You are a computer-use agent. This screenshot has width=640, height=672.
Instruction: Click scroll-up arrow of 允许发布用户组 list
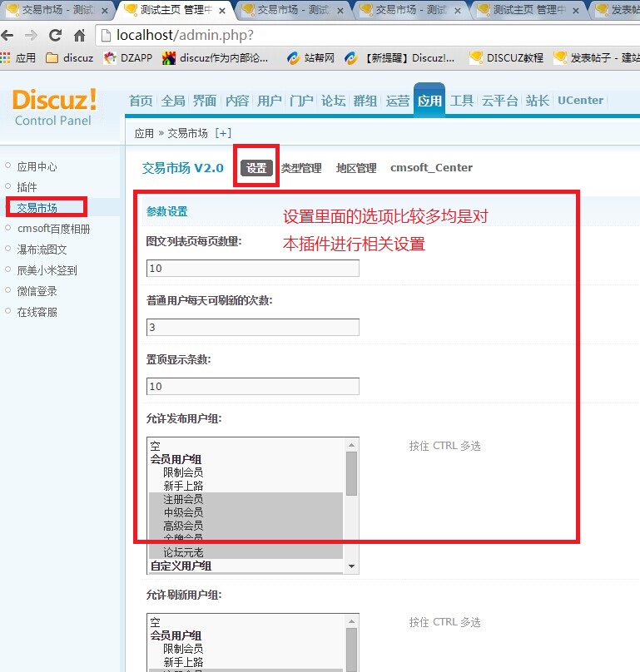(352, 445)
